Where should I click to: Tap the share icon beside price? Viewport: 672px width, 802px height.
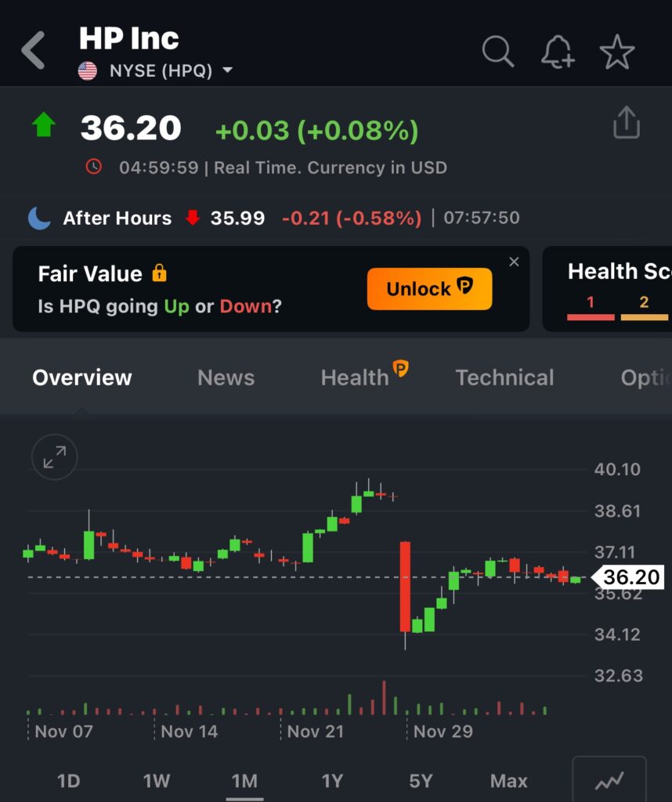click(x=626, y=124)
